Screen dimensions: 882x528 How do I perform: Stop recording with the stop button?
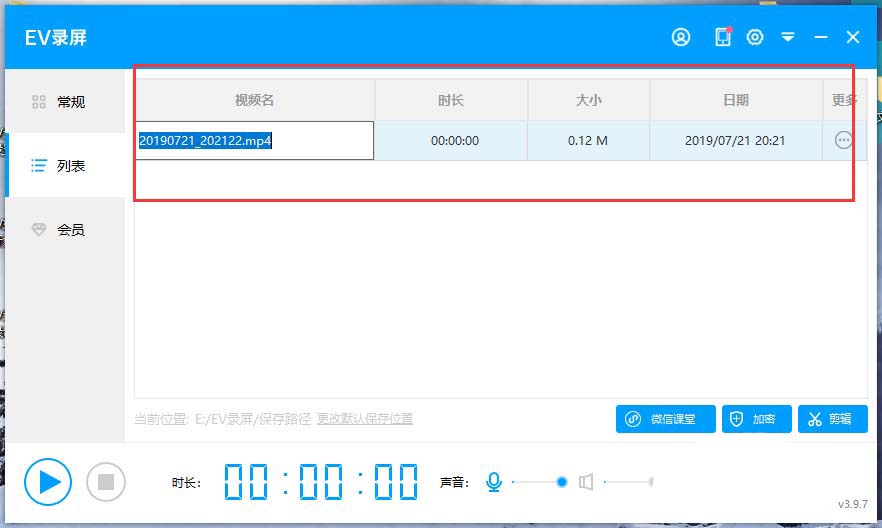106,482
